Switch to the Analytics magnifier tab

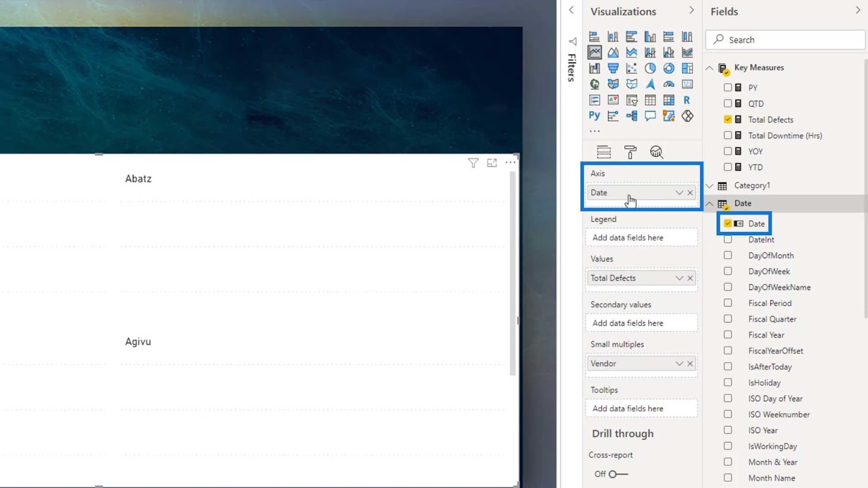pyautogui.click(x=656, y=152)
